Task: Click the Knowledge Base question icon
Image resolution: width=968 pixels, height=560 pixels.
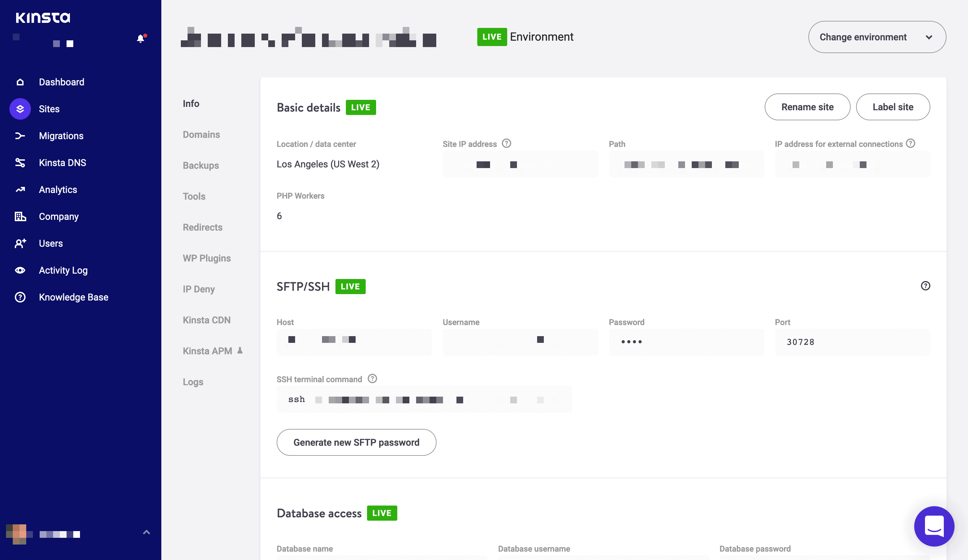Action: 20,297
